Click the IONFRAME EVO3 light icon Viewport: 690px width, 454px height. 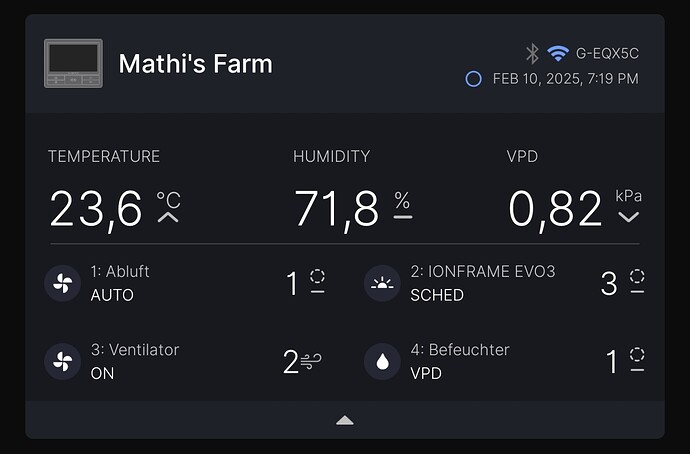382,283
